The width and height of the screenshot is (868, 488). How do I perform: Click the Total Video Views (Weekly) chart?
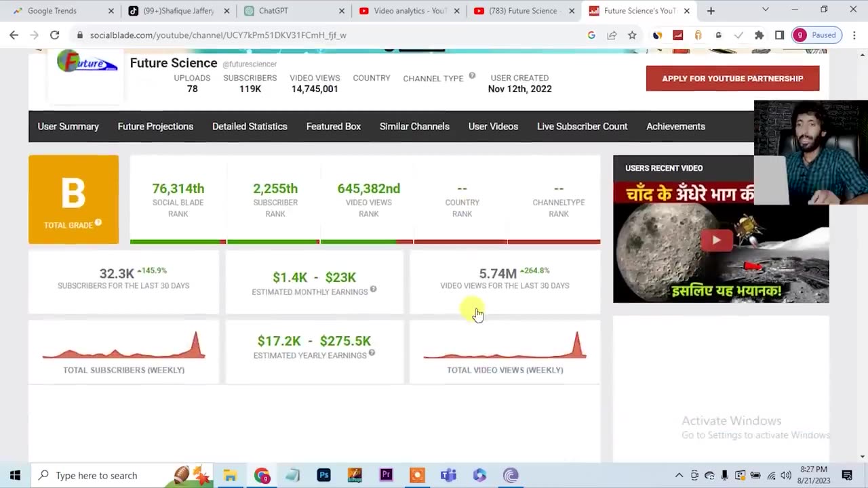coord(505,346)
